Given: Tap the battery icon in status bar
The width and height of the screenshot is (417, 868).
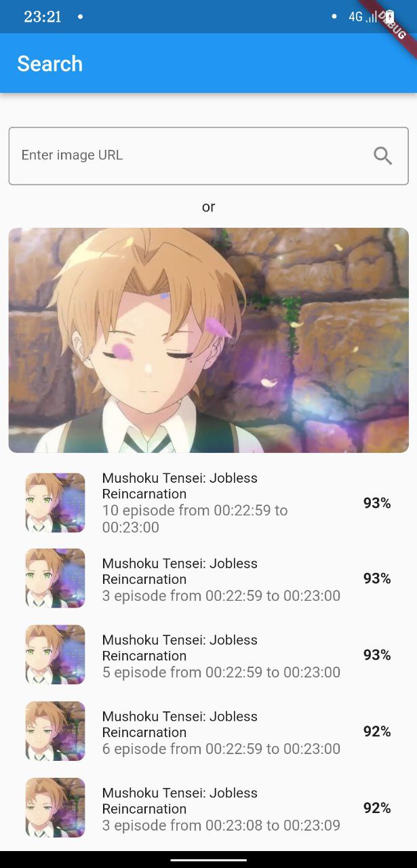Looking at the screenshot, I should [390, 17].
